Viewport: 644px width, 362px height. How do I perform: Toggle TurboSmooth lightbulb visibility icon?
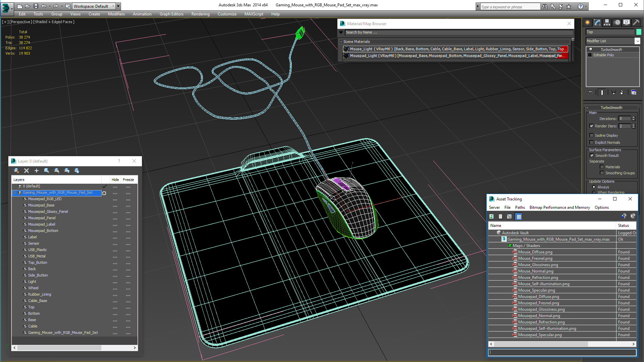591,49
